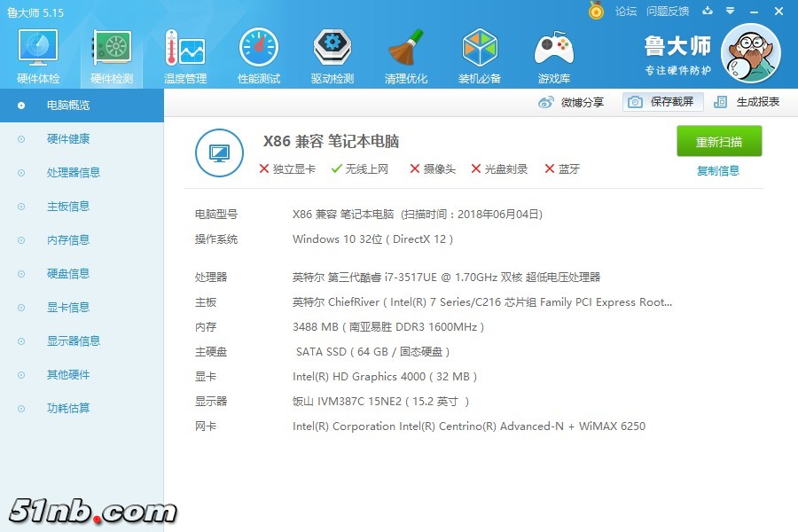Click the 微博分享 Weibo share icon
The image size is (798, 532).
coord(546,102)
